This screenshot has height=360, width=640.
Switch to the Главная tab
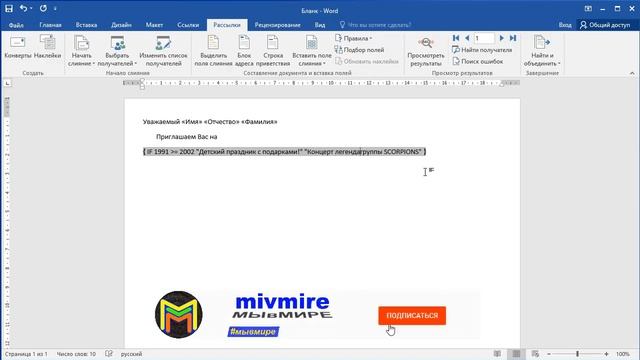pos(51,25)
